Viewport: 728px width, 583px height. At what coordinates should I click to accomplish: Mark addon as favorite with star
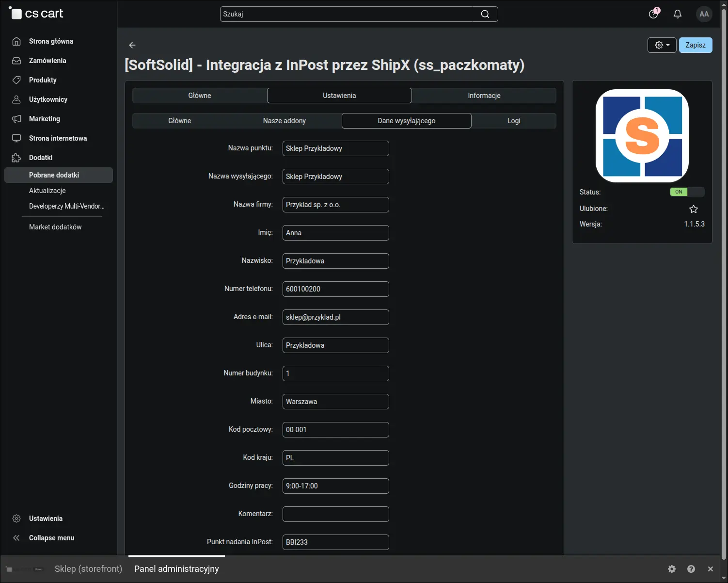[x=694, y=209]
